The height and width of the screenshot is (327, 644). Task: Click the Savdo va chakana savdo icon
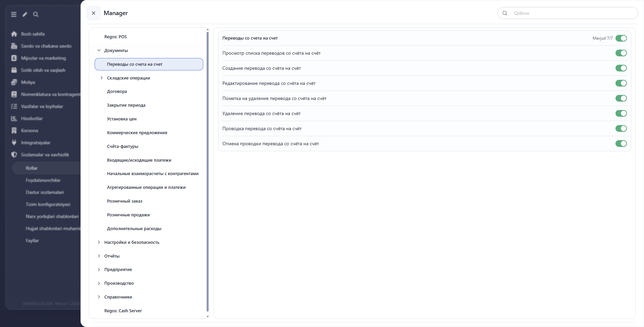click(x=14, y=46)
